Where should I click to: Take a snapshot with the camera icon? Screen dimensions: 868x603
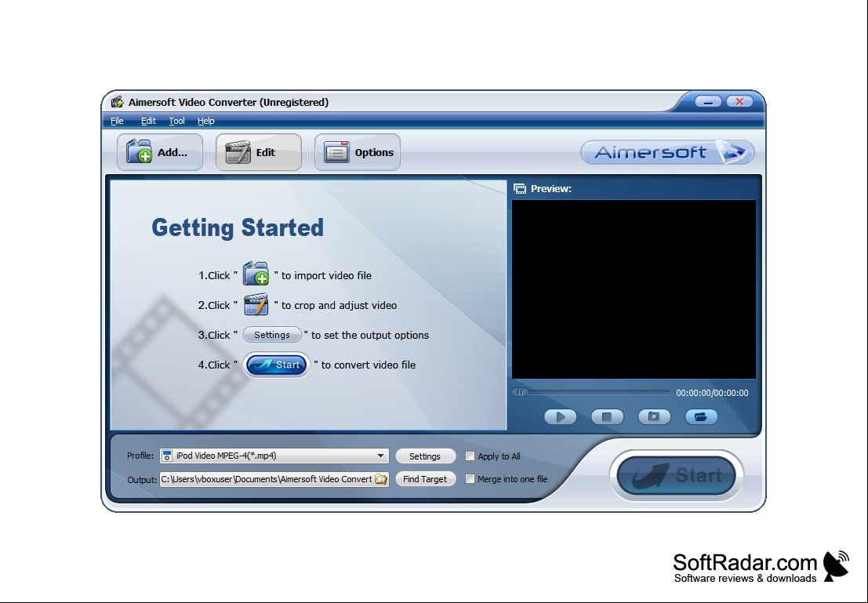[654, 417]
